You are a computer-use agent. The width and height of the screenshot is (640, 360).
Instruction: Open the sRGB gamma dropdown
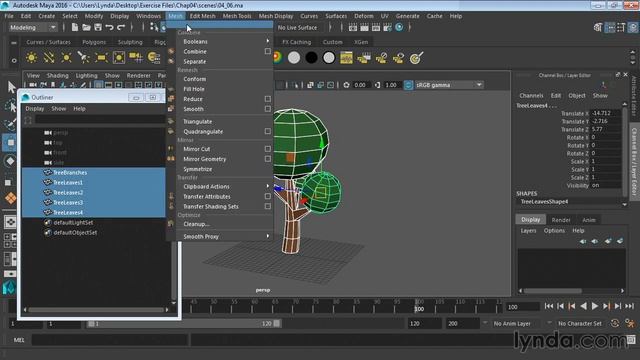coord(449,85)
